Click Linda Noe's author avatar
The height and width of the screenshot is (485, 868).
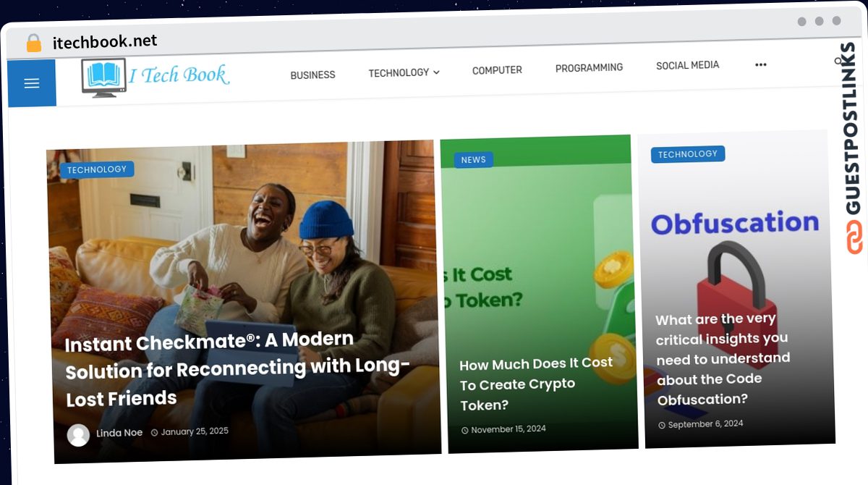pos(78,435)
